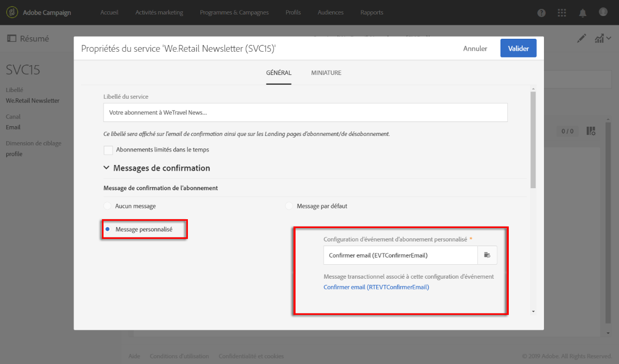
Task: Open the apps grid switcher icon
Action: (x=562, y=12)
